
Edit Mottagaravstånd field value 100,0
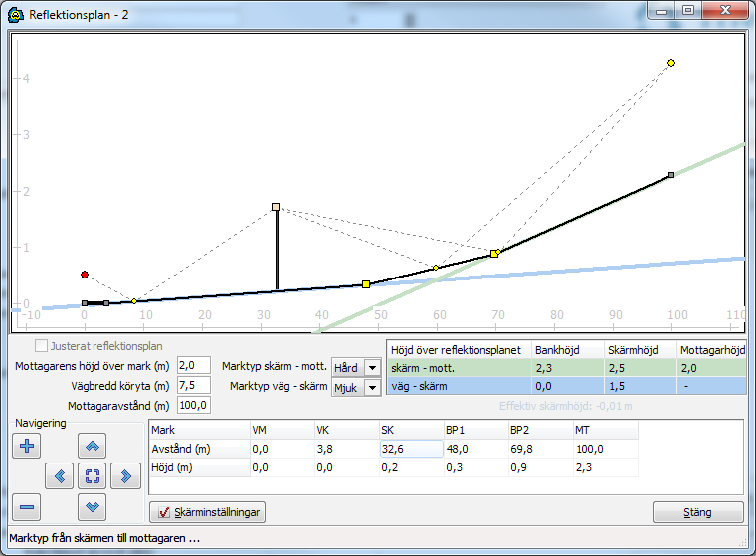194,405
